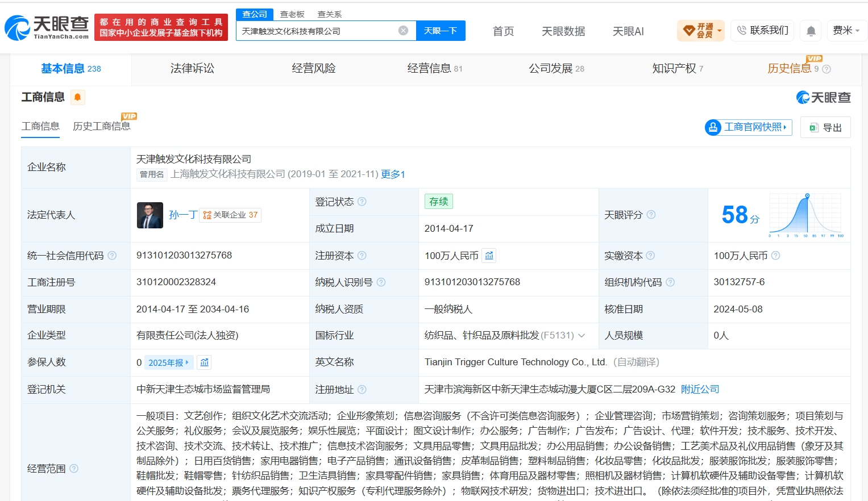Select English name Tianjin Trigger Culture Technology
868x501 pixels.
point(515,362)
